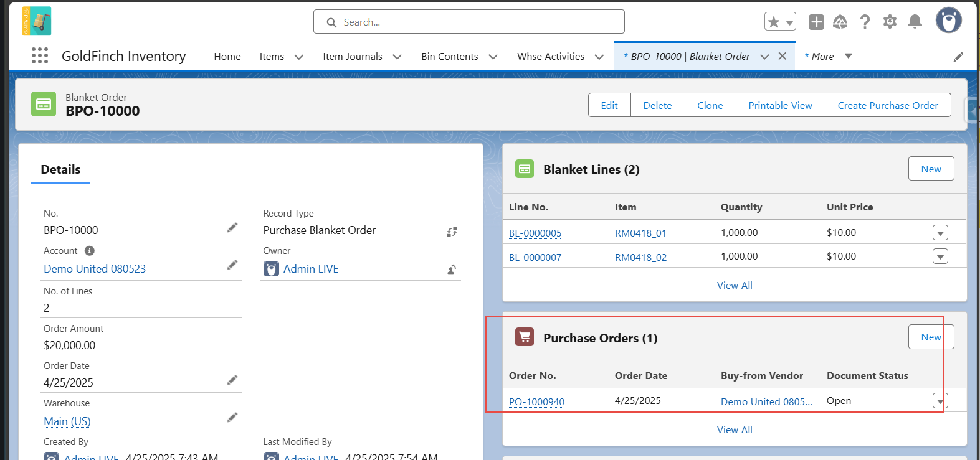Viewport: 980px width, 460px height.
Task: Open the notifications bell
Action: point(915,22)
